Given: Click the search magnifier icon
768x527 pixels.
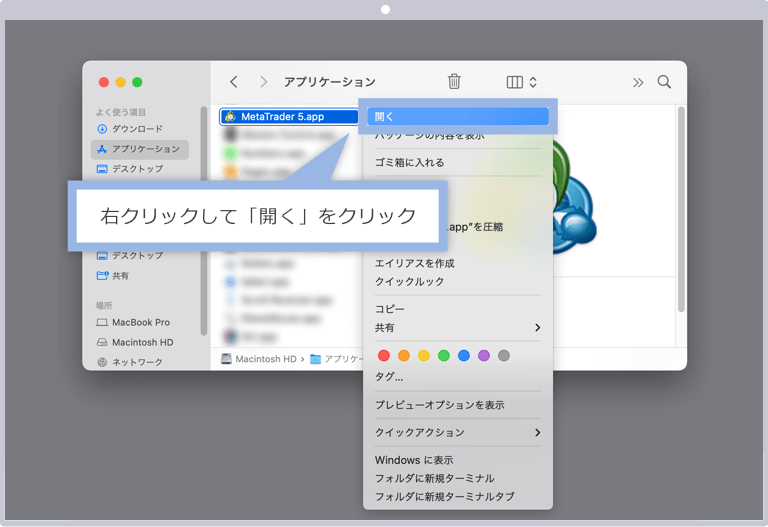Looking at the screenshot, I should coord(664,81).
